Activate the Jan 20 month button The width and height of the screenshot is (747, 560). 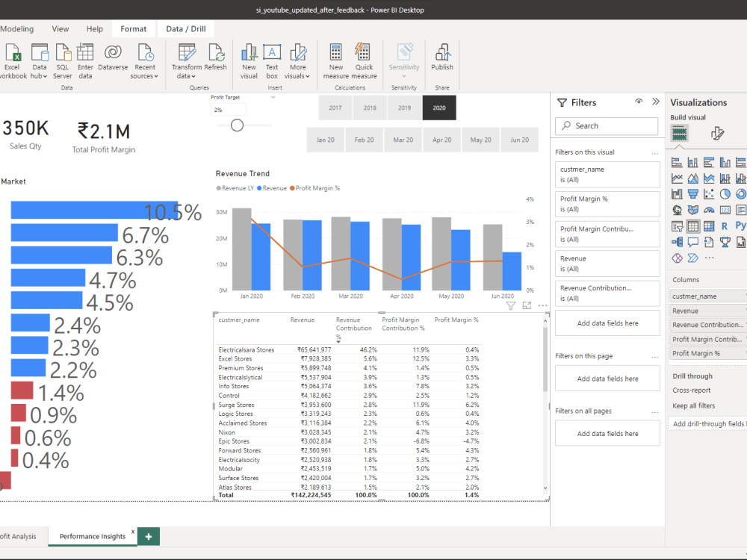pyautogui.click(x=325, y=139)
